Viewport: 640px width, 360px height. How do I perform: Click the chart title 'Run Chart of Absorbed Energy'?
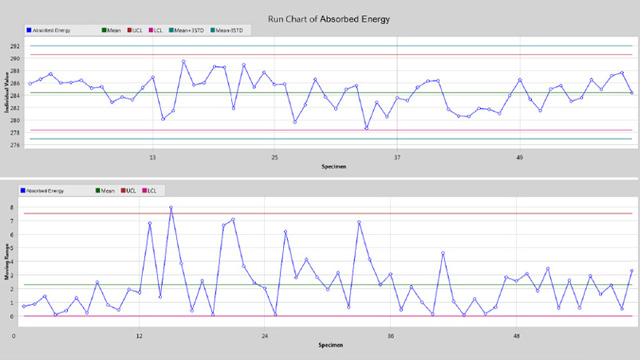[329, 19]
